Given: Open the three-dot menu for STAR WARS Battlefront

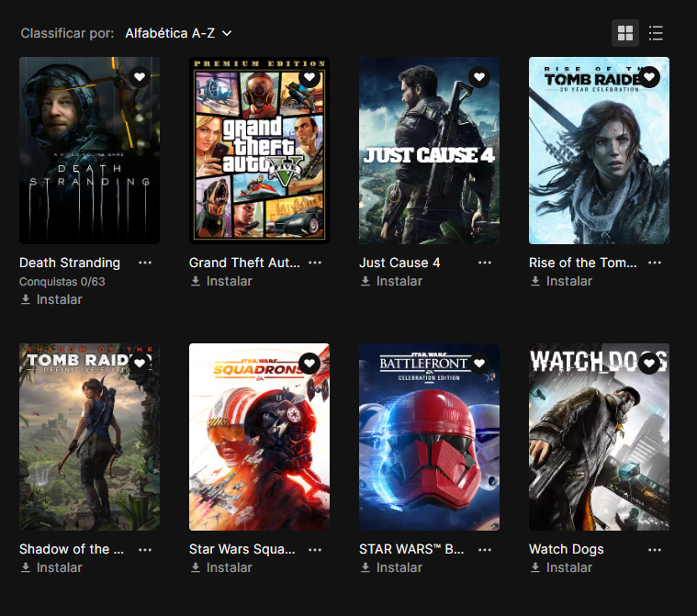Looking at the screenshot, I should pos(485,550).
